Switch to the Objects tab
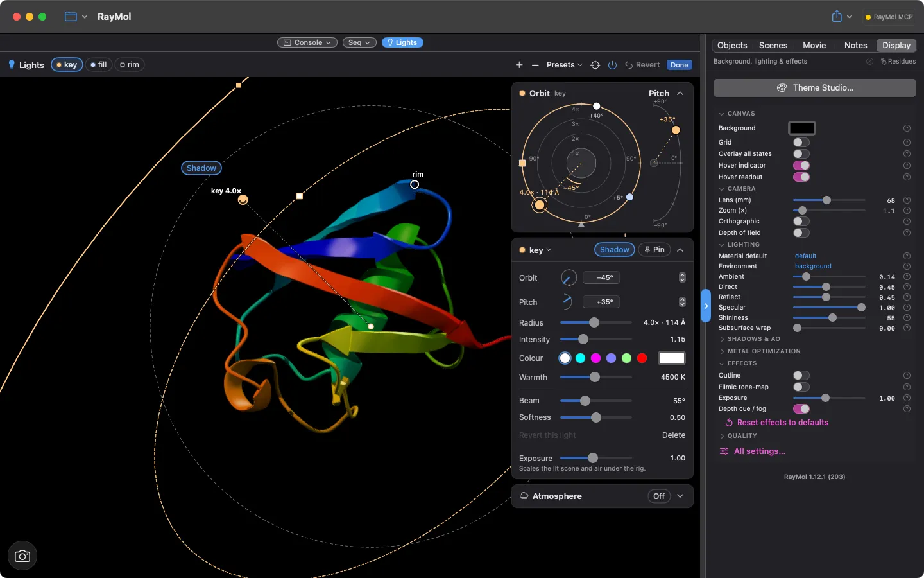924x578 pixels. (x=732, y=46)
